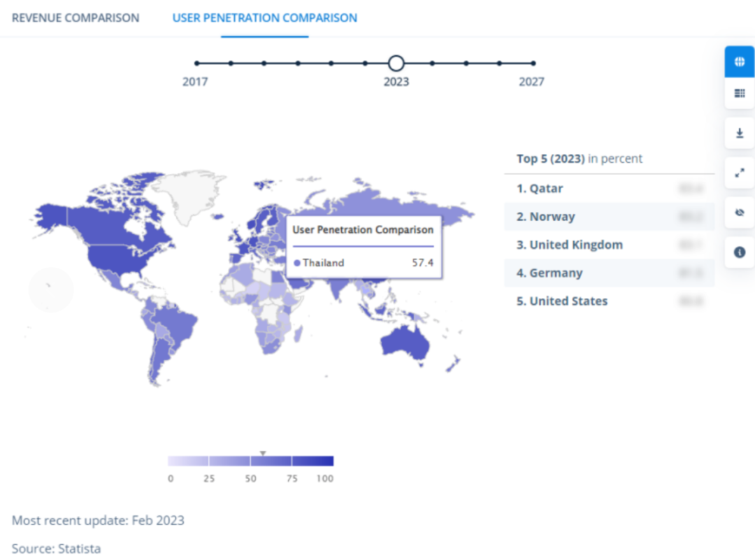
Task: Click the 2023 timeline handle
Action: coord(396,64)
